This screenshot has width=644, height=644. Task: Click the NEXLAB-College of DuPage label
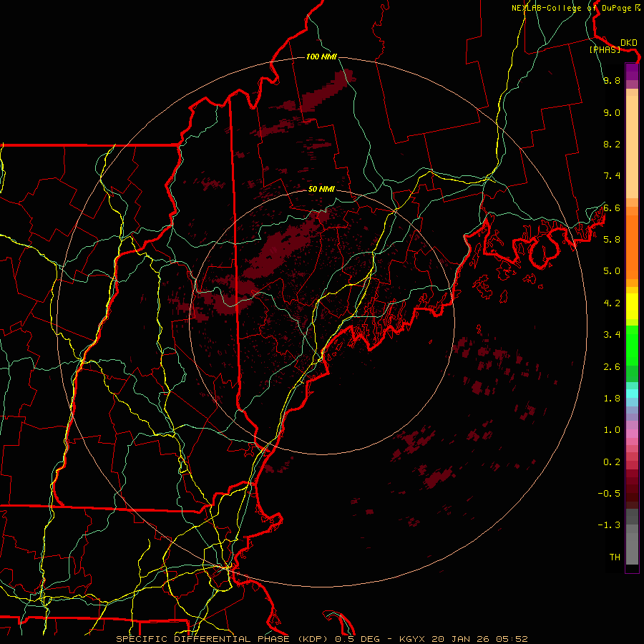[x=571, y=8]
